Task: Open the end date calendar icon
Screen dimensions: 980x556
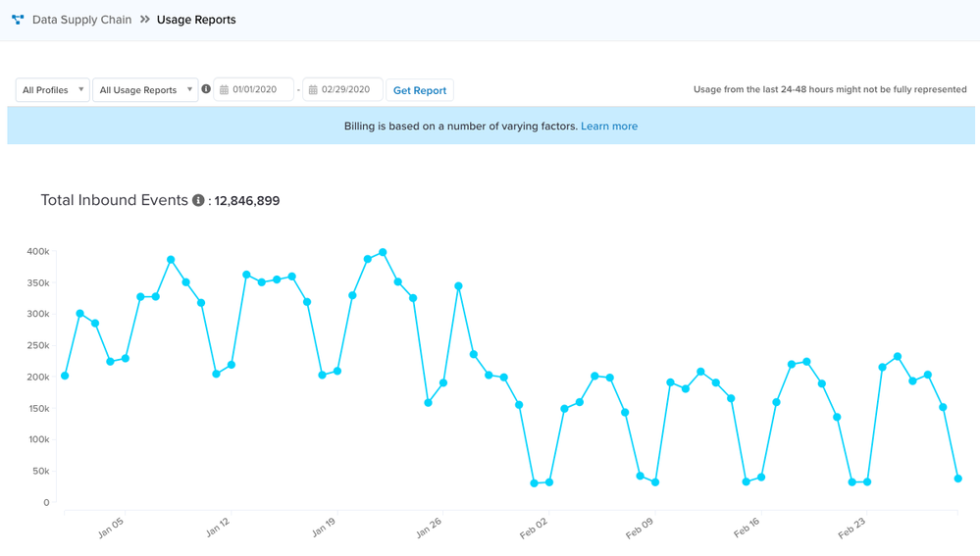Action: (313, 90)
